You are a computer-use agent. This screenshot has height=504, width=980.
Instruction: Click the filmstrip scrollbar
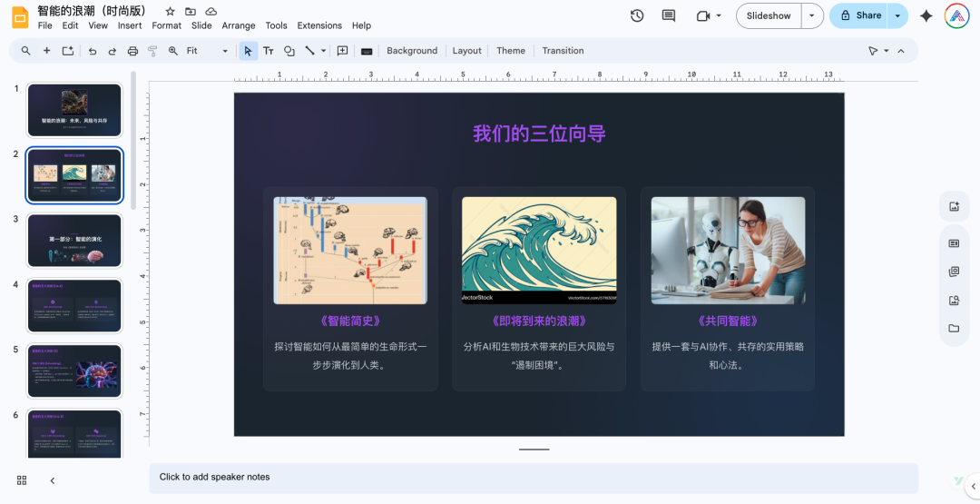(133, 140)
